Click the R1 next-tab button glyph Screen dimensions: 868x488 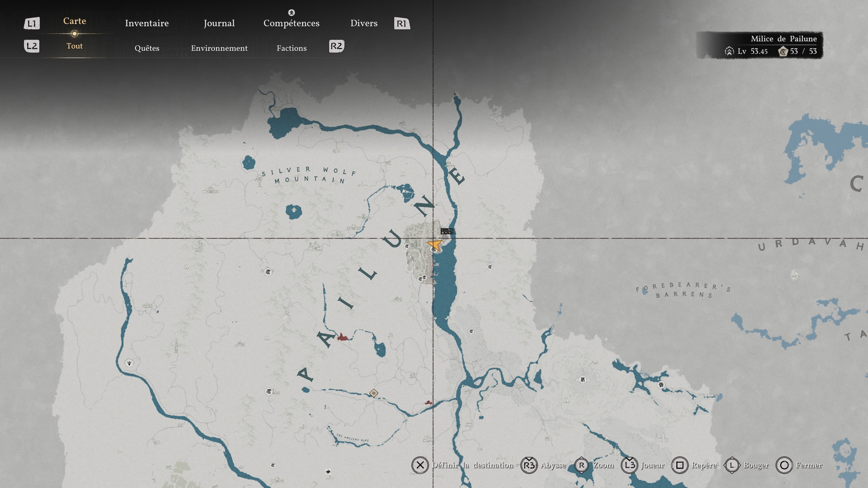[x=402, y=23]
